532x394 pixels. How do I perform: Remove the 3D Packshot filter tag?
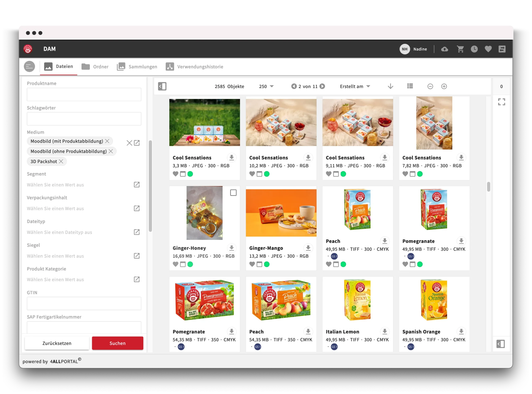pos(61,161)
